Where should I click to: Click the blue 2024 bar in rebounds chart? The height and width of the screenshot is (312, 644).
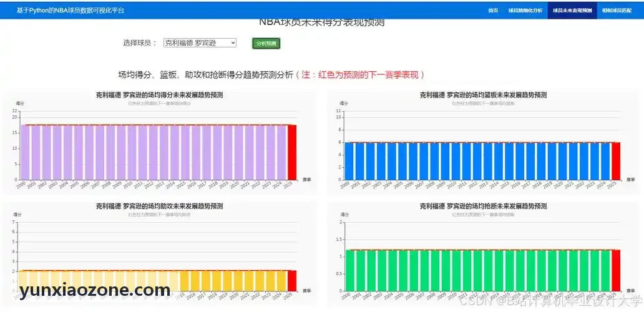[605, 161]
